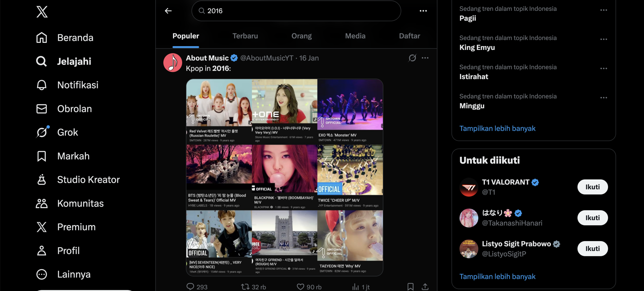644x291 pixels.
Task: Show more accounts to follow
Action: [x=497, y=277]
